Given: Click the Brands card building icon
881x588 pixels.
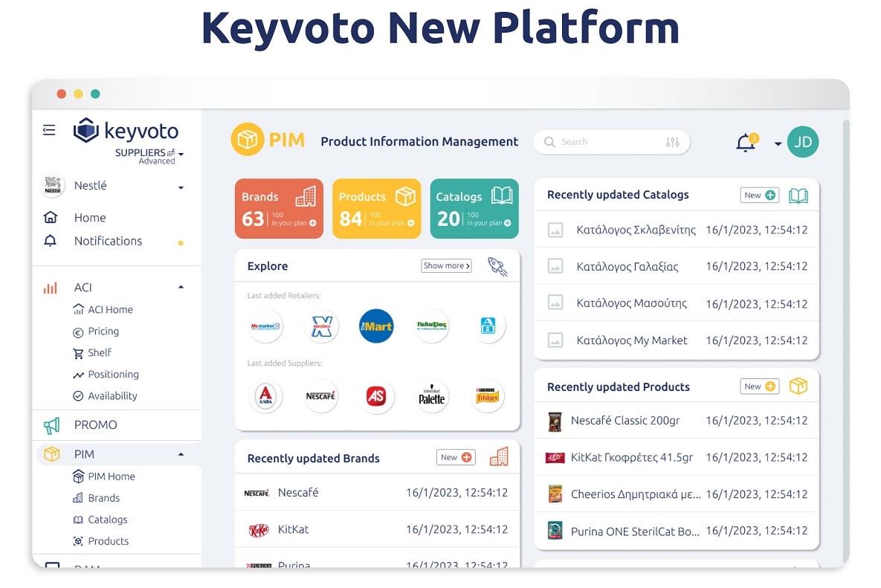Looking at the screenshot, I should [306, 196].
